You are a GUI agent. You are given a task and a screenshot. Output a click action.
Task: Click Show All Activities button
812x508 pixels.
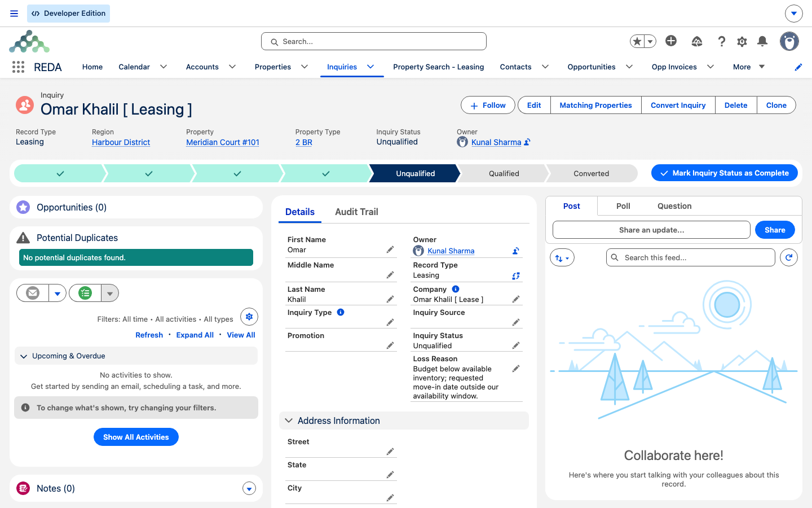point(136,437)
